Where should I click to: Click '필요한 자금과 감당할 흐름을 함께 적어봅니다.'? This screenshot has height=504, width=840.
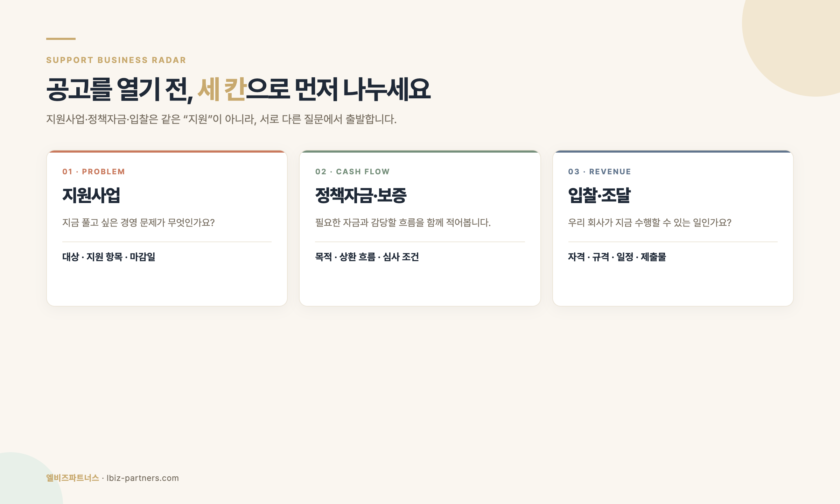coord(403,223)
